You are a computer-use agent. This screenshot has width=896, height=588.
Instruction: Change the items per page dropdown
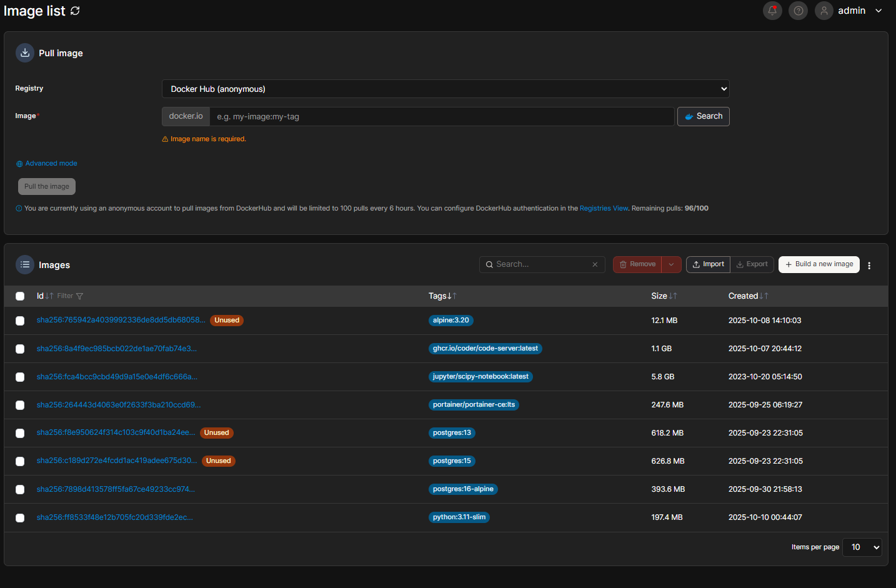pyautogui.click(x=862, y=547)
